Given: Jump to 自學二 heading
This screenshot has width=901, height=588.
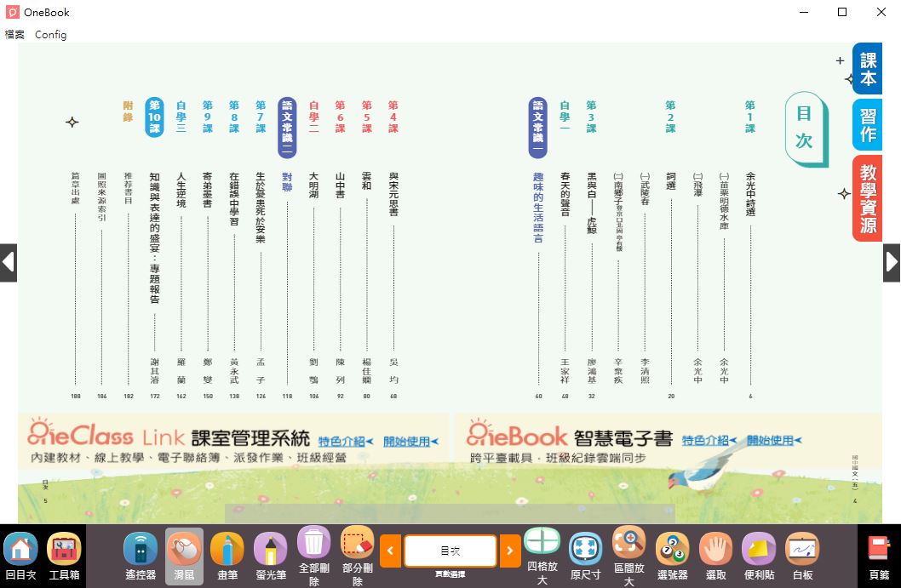Looking at the screenshot, I should tap(313, 117).
